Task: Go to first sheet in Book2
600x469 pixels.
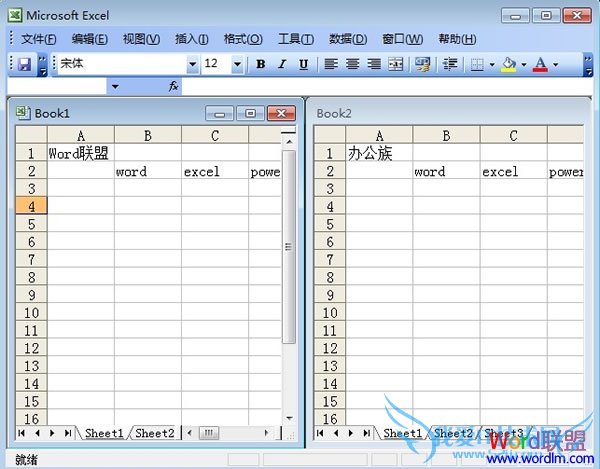Action: [320, 433]
